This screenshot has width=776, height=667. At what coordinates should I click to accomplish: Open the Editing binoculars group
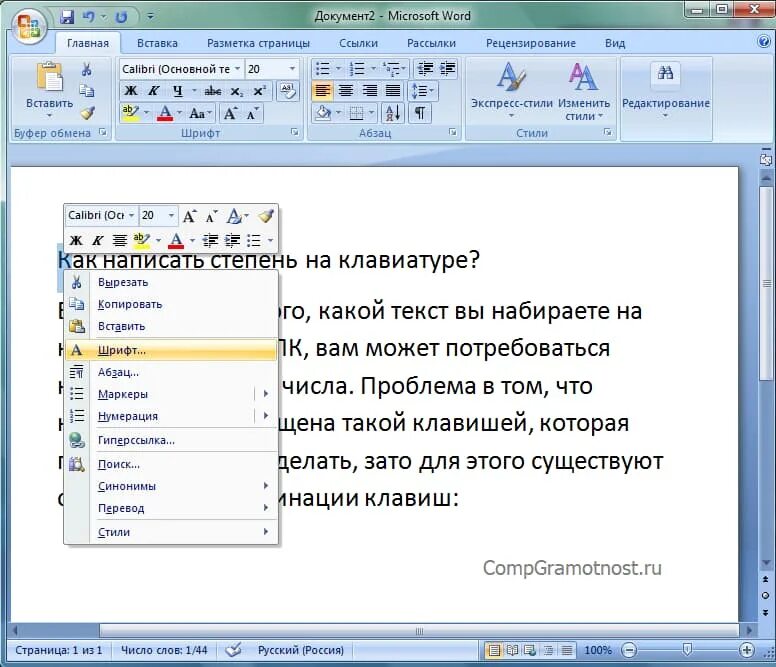(x=666, y=89)
